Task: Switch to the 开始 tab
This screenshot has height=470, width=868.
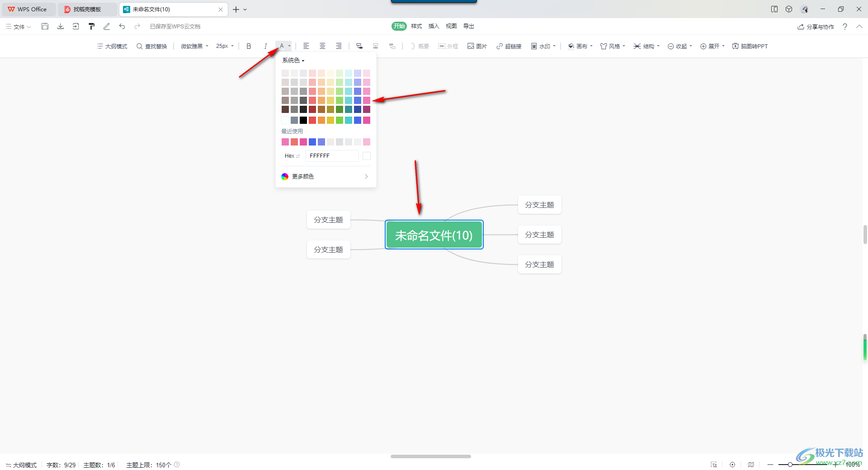Action: click(x=399, y=26)
